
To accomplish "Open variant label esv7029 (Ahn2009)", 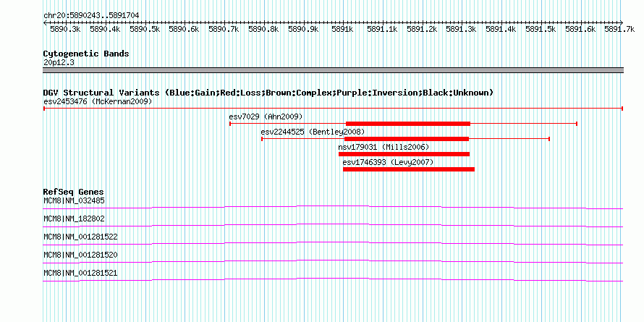I will [x=266, y=116].
